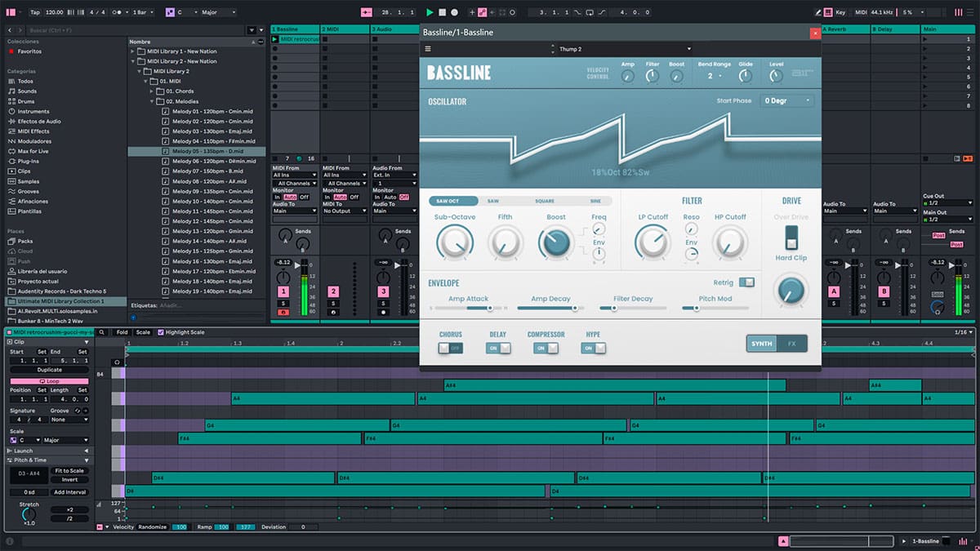
Task: Switch to the SYNTH view
Action: click(x=761, y=344)
